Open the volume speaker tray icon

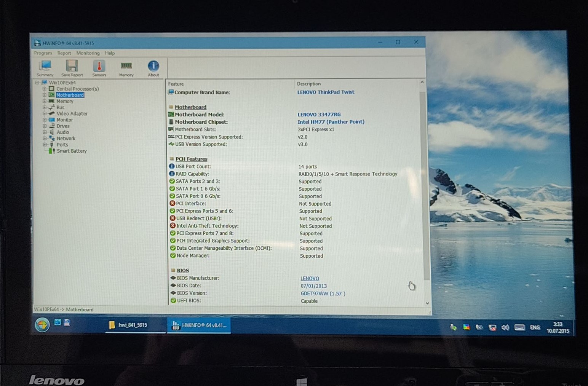[505, 327]
